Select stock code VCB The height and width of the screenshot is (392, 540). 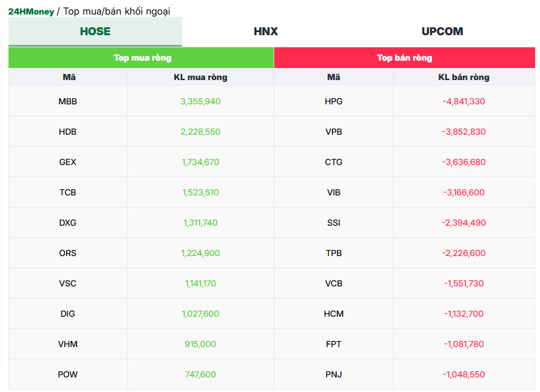pyautogui.click(x=334, y=283)
